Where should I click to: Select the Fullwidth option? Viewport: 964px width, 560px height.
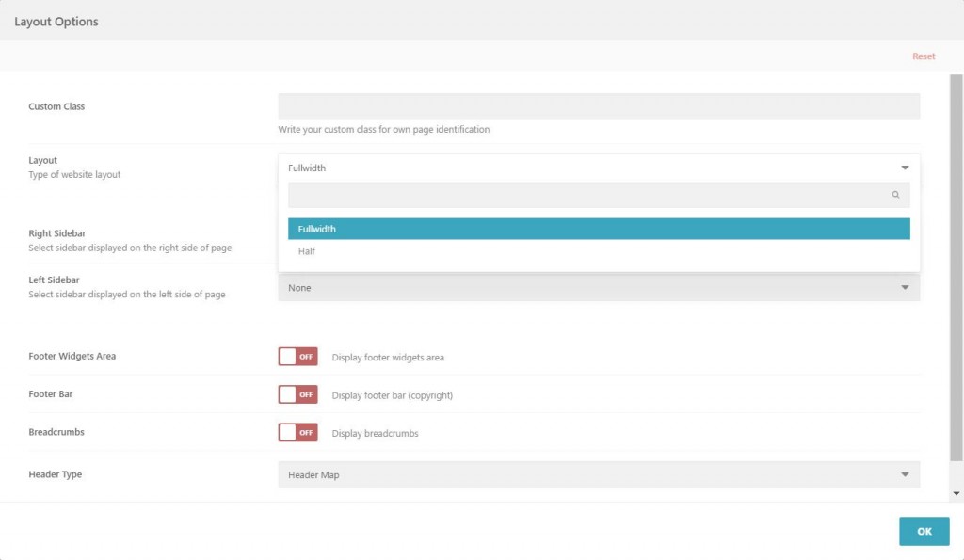(x=599, y=229)
